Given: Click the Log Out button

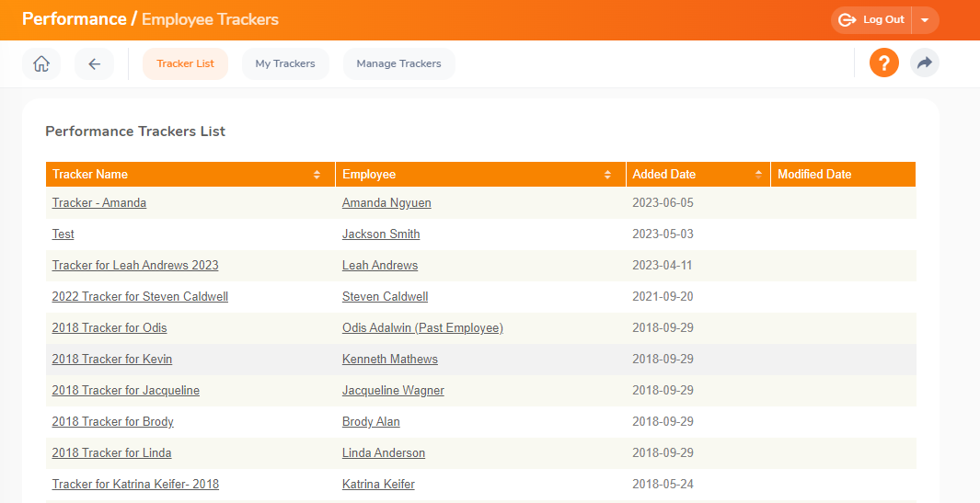Looking at the screenshot, I should 871,20.
